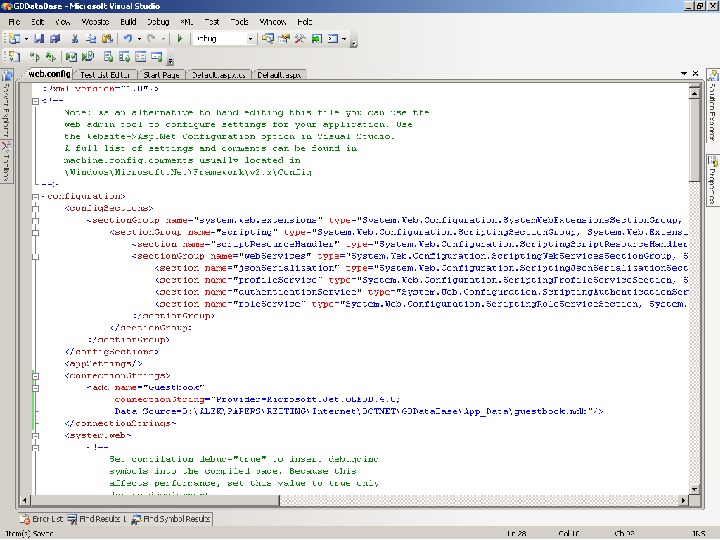This screenshot has width=720, height=540.
Task: Open the Solution Explorer side panel
Action: click(x=713, y=106)
